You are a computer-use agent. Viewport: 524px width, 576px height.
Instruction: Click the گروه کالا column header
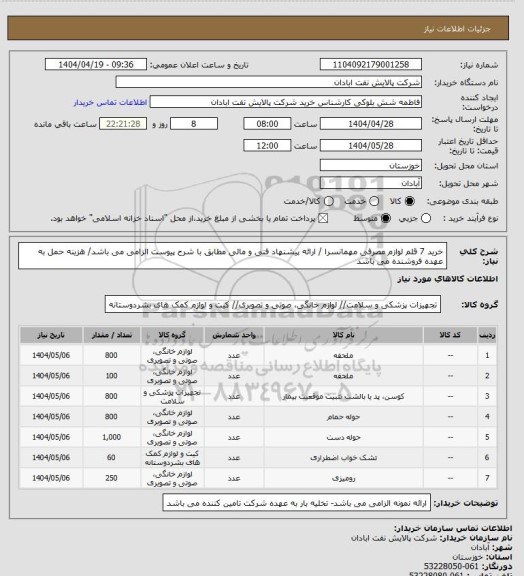[172, 335]
